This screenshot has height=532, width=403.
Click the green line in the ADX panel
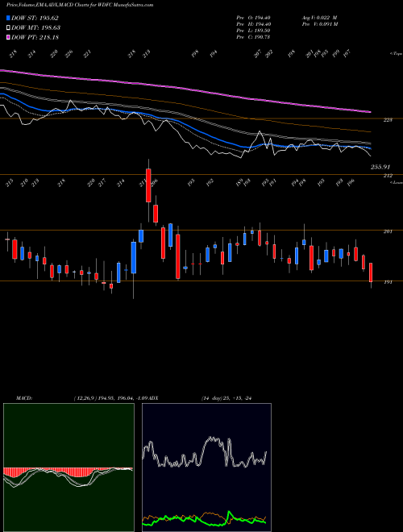click(204, 520)
